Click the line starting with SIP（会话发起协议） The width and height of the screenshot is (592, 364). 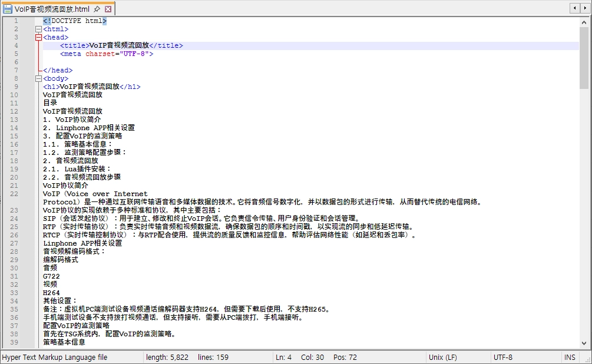pos(202,219)
